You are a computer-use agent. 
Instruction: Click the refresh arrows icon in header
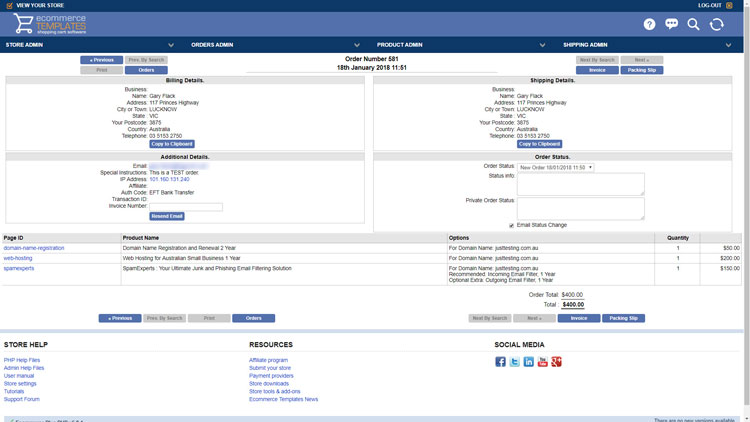coord(716,24)
